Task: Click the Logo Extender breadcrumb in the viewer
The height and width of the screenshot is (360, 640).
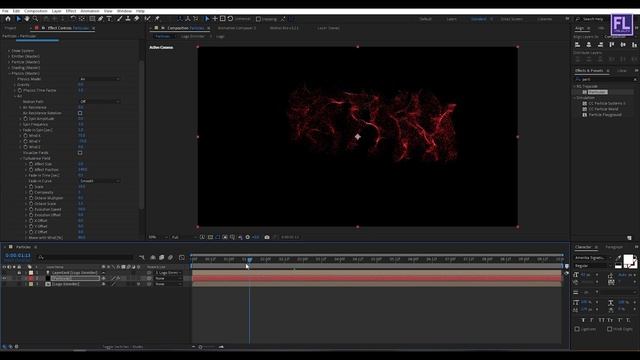Action: pos(193,36)
